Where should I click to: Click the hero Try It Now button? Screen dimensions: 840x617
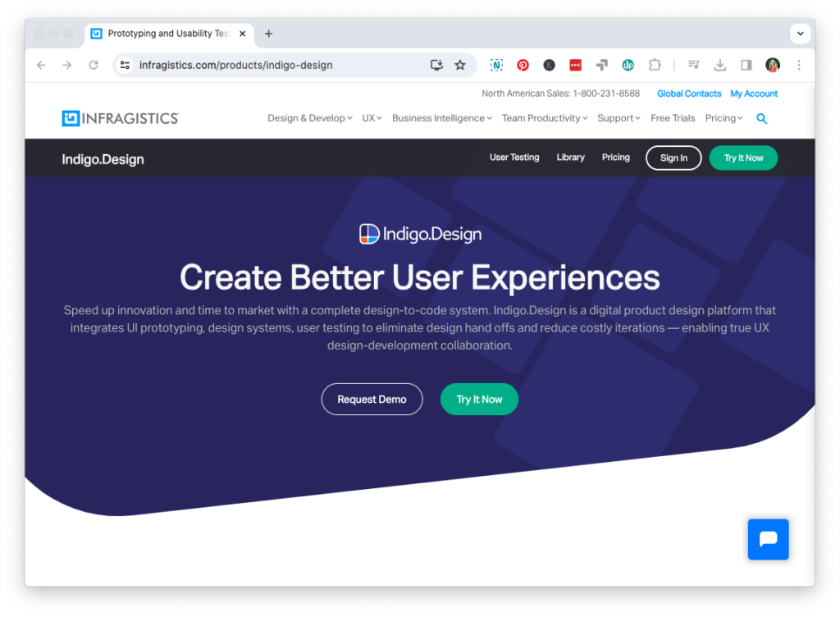click(x=479, y=399)
